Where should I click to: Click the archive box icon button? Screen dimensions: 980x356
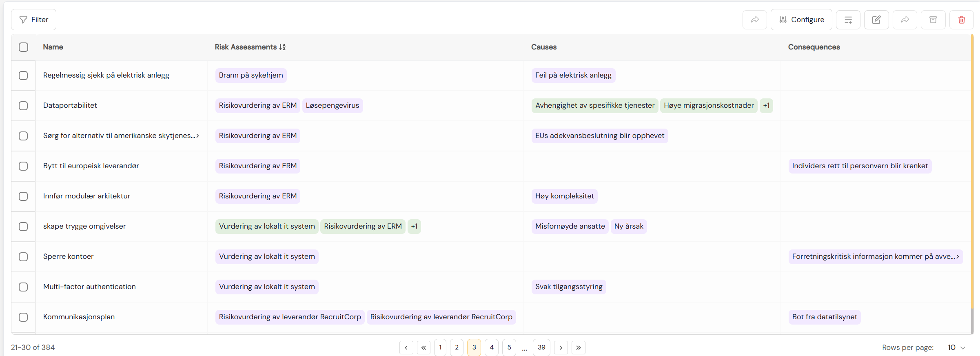coord(933,20)
